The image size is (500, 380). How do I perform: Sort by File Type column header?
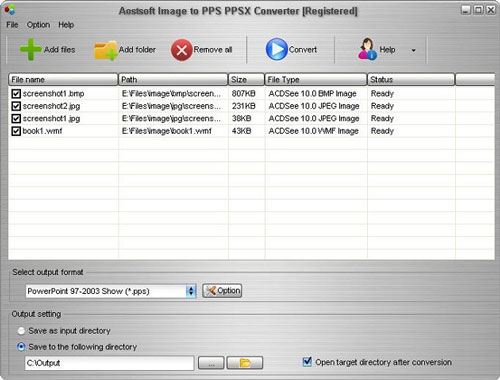pyautogui.click(x=316, y=80)
